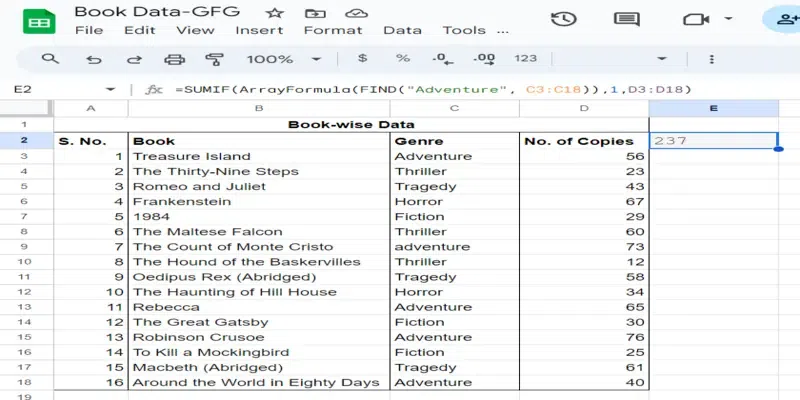The height and width of the screenshot is (400, 800).
Task: Open version history clock icon
Action: (564, 19)
